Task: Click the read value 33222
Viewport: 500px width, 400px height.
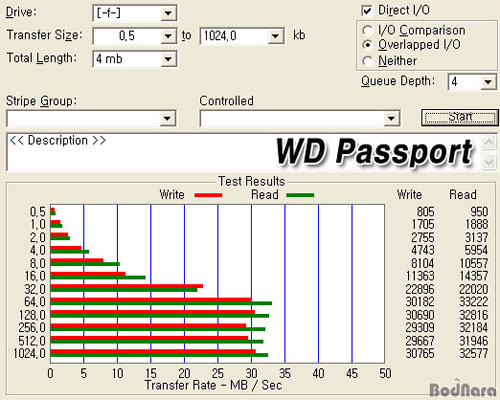Action: tap(474, 302)
